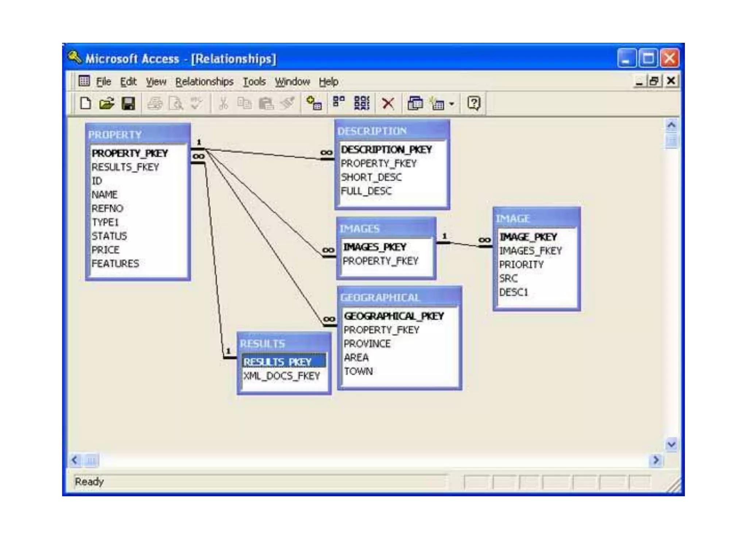Viewport: 747px width, 560px height.
Task: Click the Database Window icon
Action: tap(415, 104)
